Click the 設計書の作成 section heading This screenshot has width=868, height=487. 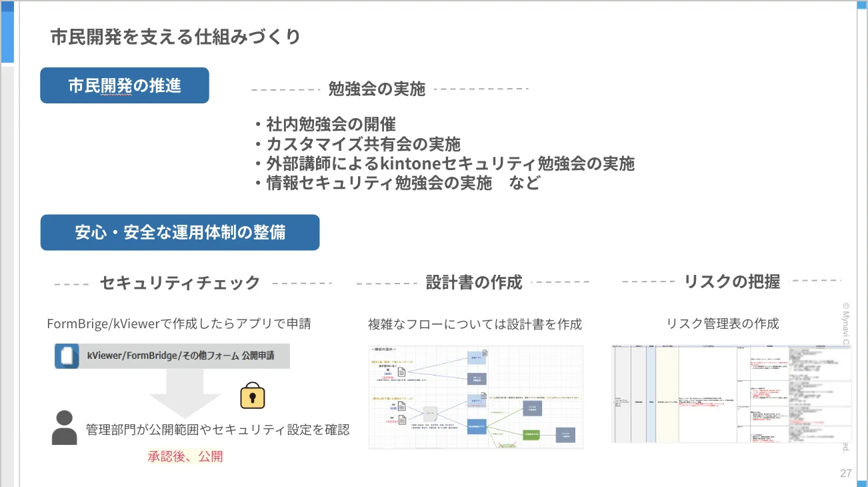[474, 282]
